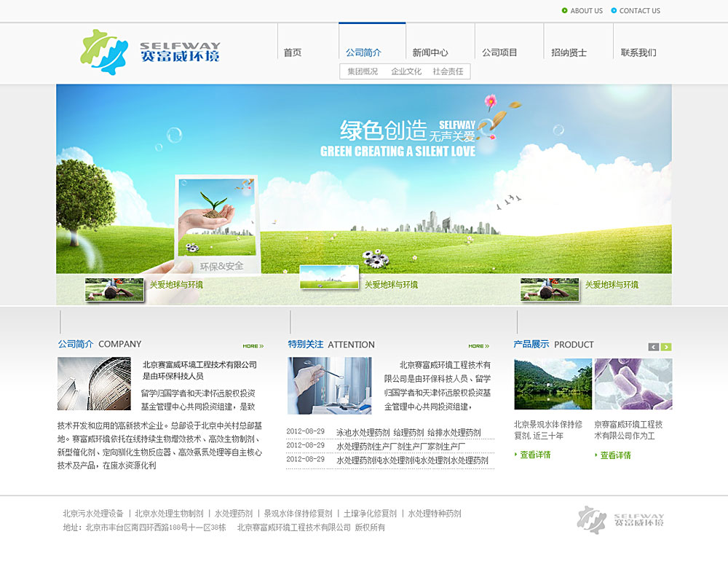Open first news item 泳池水处理药剂
728x569 pixels.
363,432
